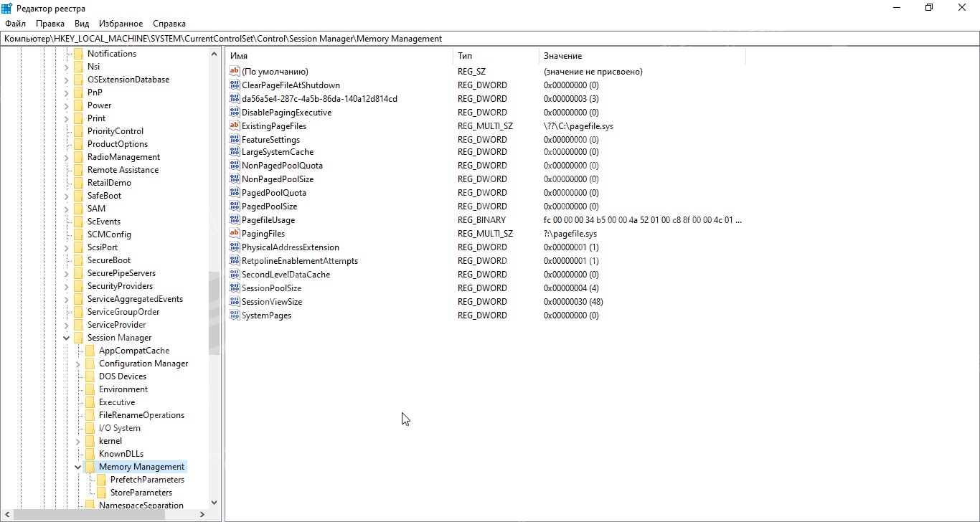Select the FileRenameOperations tree key
This screenshot has height=522, width=980.
point(141,415)
